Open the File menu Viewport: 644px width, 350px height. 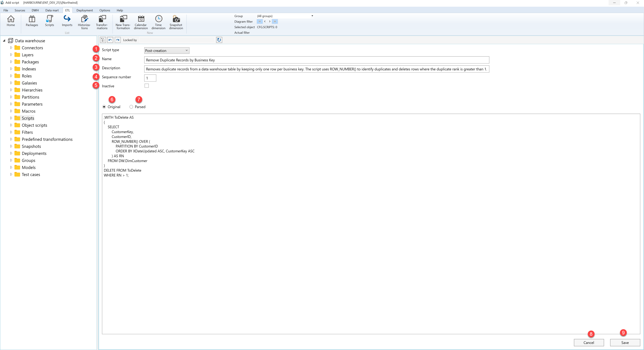6,10
